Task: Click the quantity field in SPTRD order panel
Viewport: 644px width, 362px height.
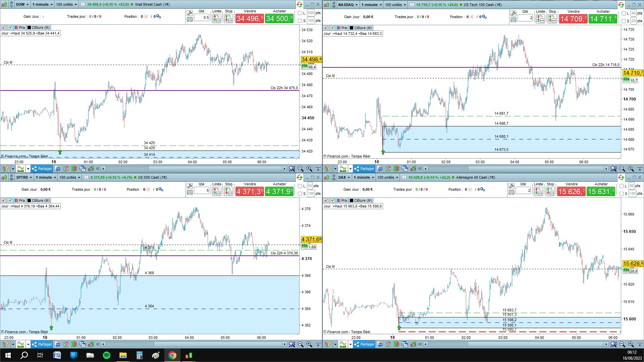Action: coord(202,190)
